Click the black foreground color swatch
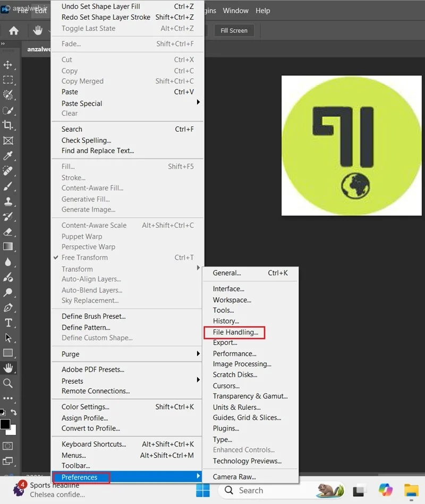 pos(5,424)
